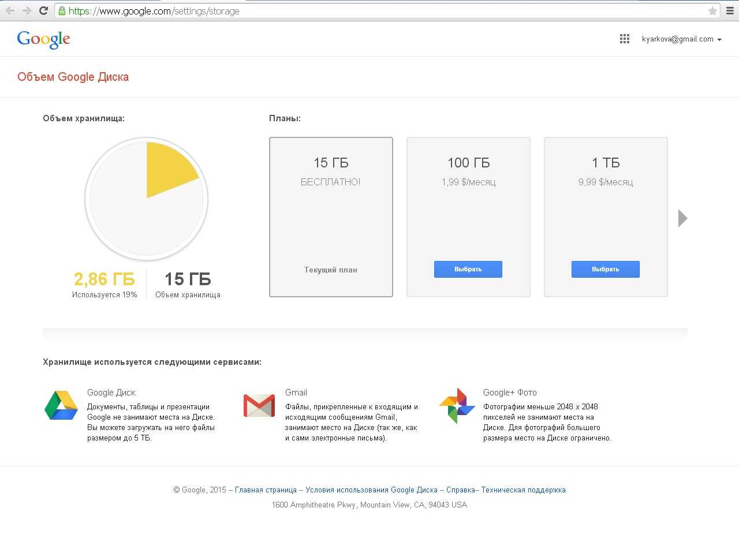This screenshot has width=739, height=560.
Task: Show more plans with the right arrow
Action: (682, 218)
